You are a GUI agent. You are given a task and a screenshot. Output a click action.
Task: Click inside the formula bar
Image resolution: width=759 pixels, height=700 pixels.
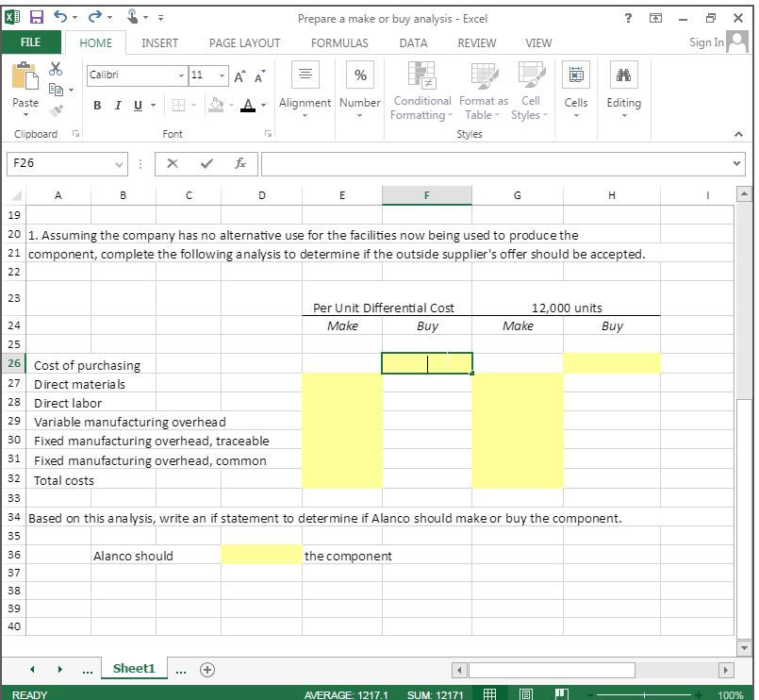[471, 163]
